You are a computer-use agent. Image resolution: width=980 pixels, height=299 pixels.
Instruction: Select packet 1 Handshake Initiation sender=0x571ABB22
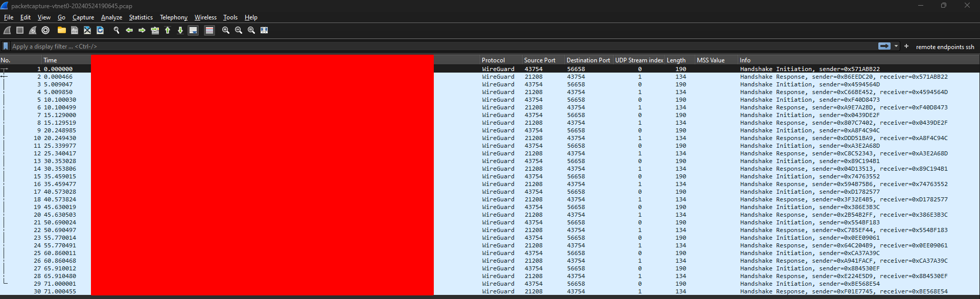[490, 69]
